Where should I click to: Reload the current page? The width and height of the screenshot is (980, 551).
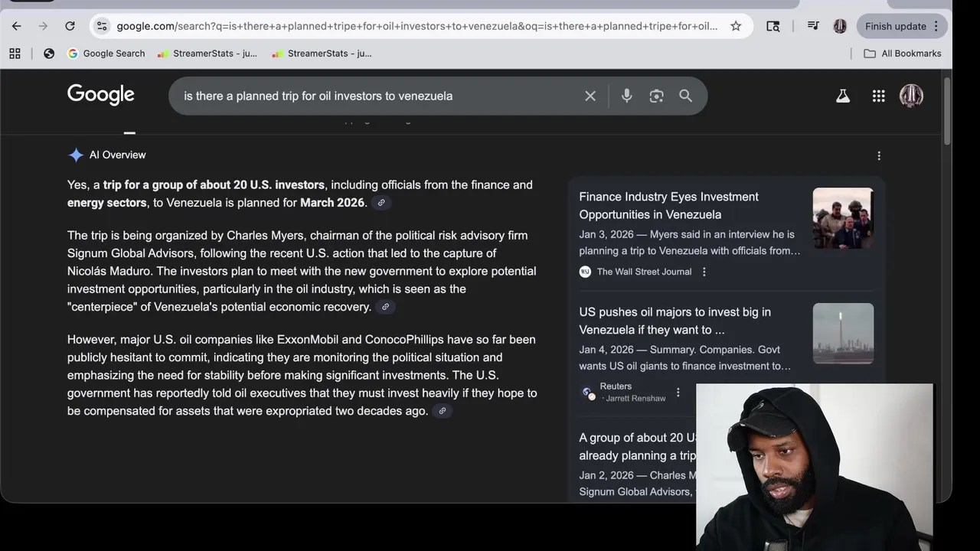click(70, 26)
